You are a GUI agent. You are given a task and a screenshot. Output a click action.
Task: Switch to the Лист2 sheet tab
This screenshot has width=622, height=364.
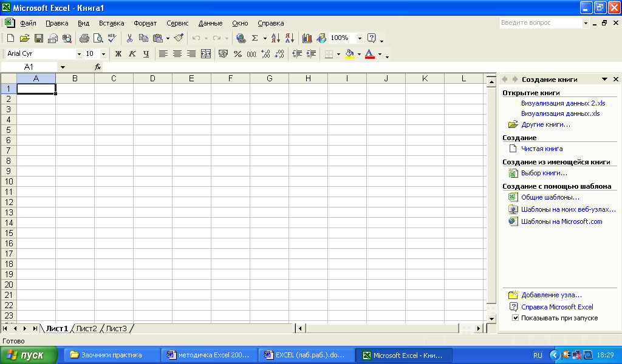pyautogui.click(x=86, y=328)
